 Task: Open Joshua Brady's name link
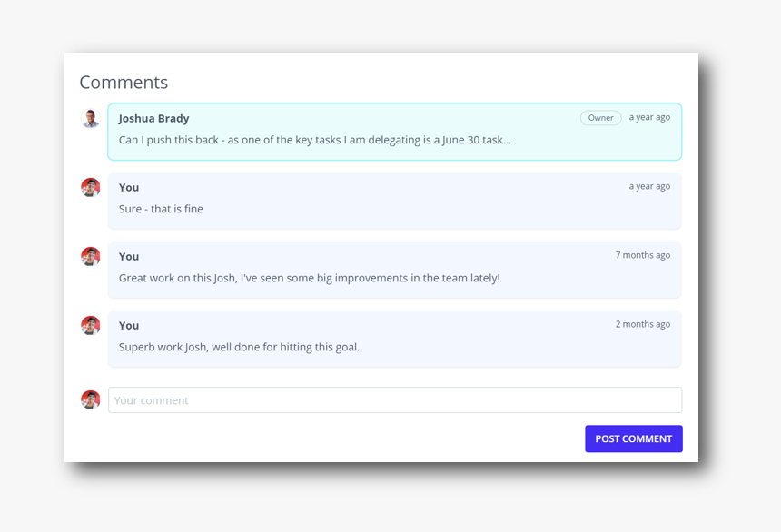[x=154, y=118]
